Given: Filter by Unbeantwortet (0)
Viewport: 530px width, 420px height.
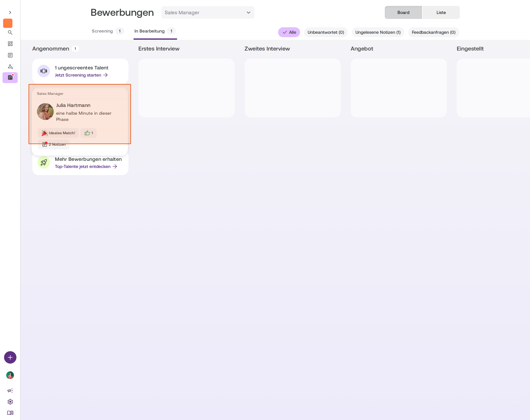Looking at the screenshot, I should coord(326,32).
